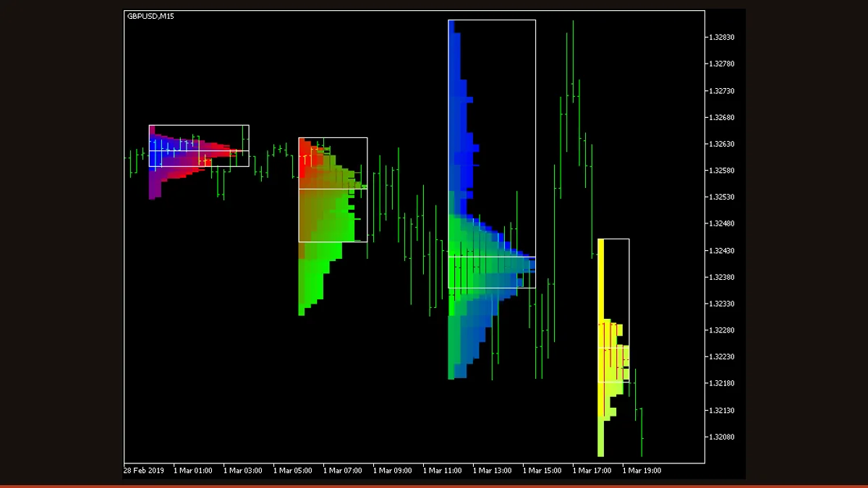
Task: Click the 28 Feb 2019 date label
Action: click(144, 471)
